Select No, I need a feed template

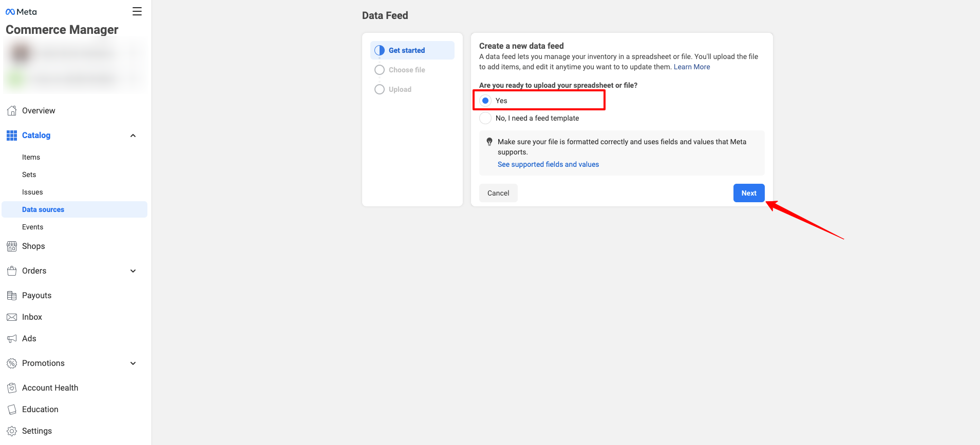(485, 118)
